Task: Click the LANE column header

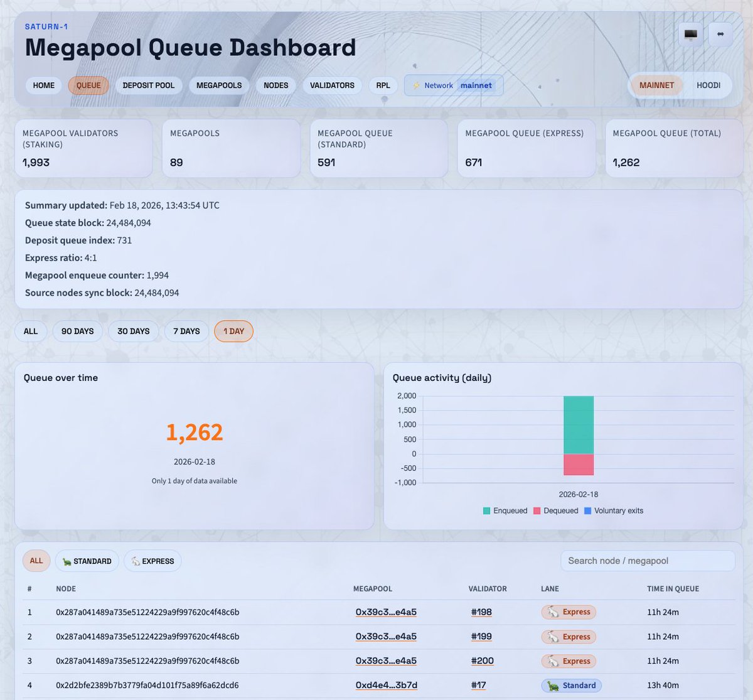Action: [x=550, y=589]
